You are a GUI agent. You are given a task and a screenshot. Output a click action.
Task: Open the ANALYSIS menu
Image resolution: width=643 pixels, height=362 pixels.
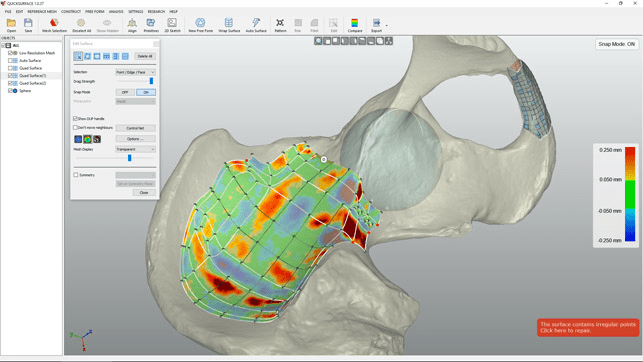pos(116,11)
